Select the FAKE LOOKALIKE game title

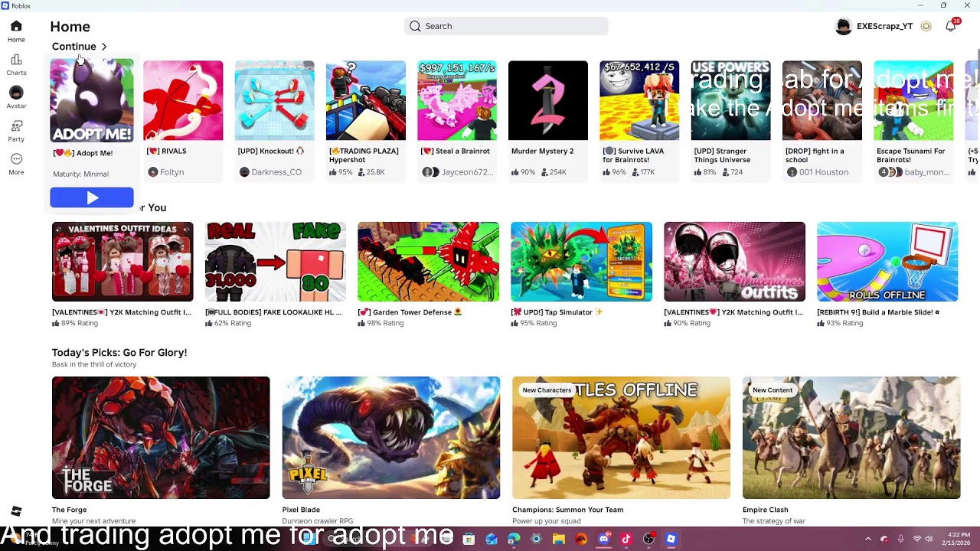(x=273, y=312)
